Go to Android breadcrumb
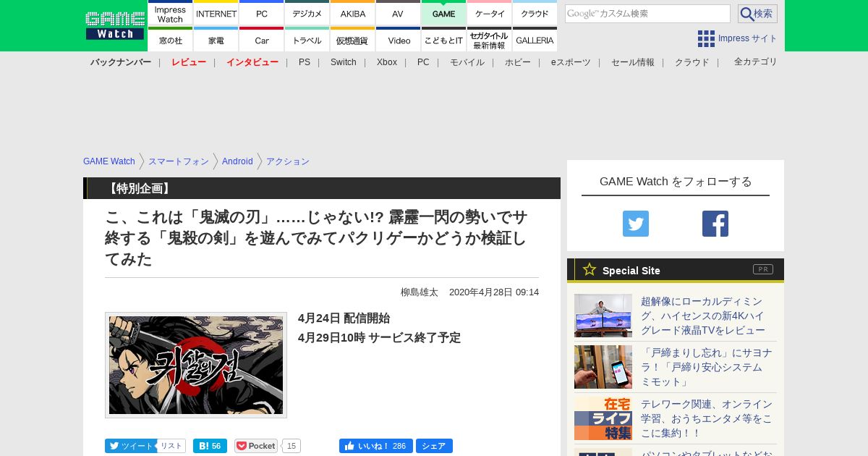This screenshot has height=456, width=868. click(x=237, y=161)
